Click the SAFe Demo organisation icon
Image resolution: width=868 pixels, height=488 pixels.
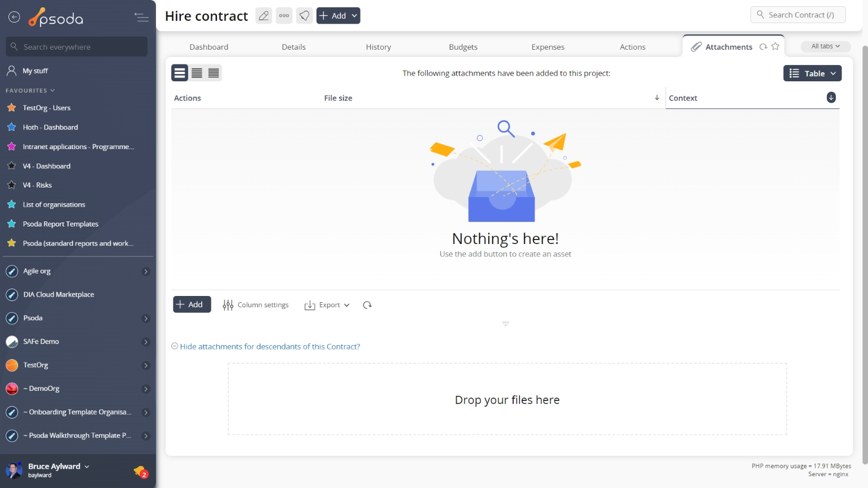pyautogui.click(x=12, y=342)
